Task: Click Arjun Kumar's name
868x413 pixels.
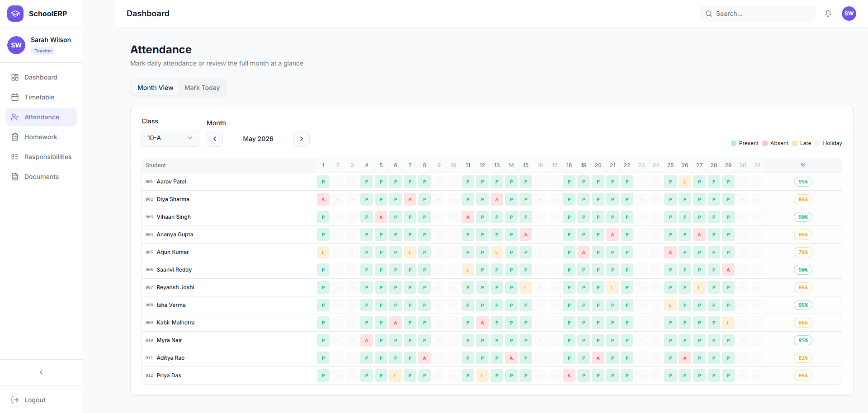Action: click(x=173, y=252)
